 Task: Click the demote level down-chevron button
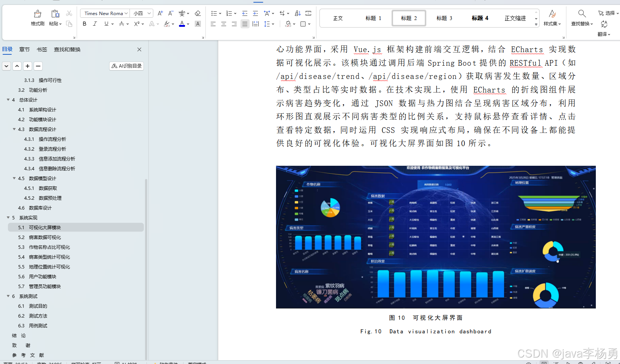[6, 66]
